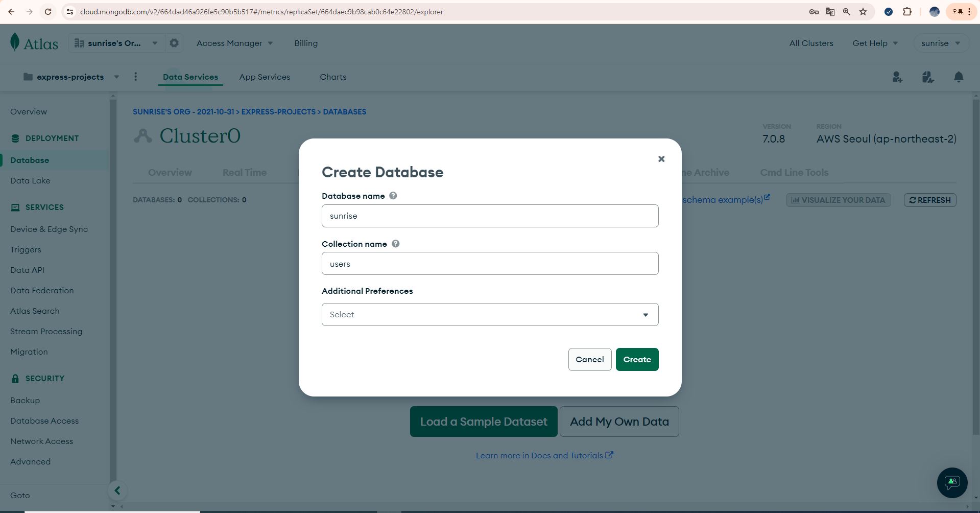Select Database in left sidebar
This screenshot has width=980, height=513.
point(30,160)
